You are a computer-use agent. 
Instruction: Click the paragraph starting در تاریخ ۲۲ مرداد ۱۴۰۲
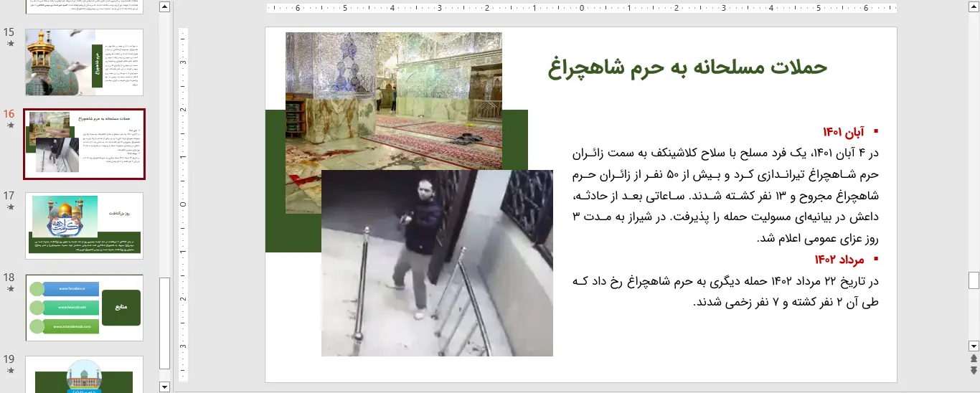(x=725, y=291)
